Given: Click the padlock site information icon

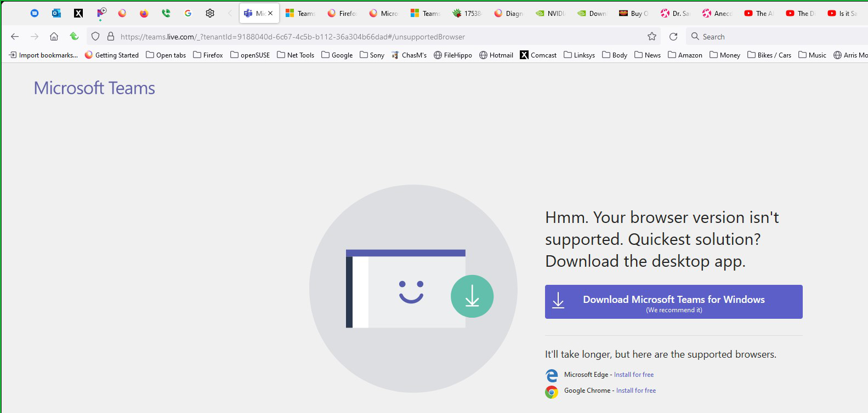Looking at the screenshot, I should (x=110, y=37).
